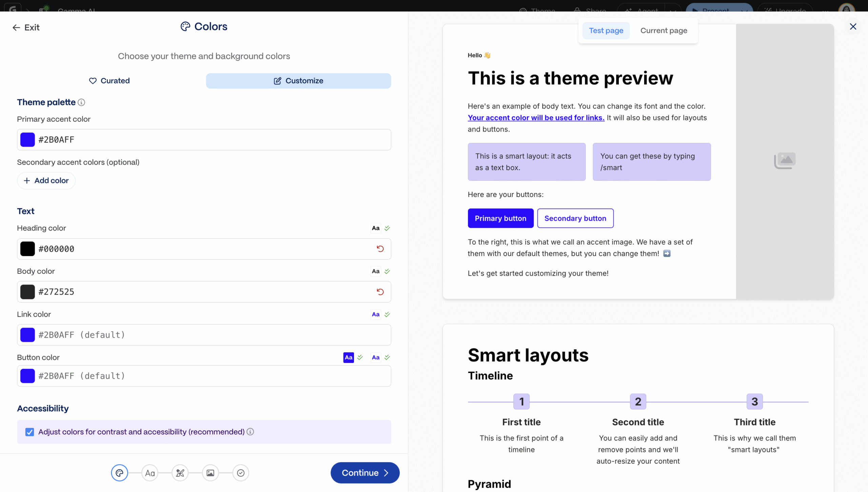Go to the Colors palette step
This screenshot has height=492, width=868.
click(x=119, y=473)
